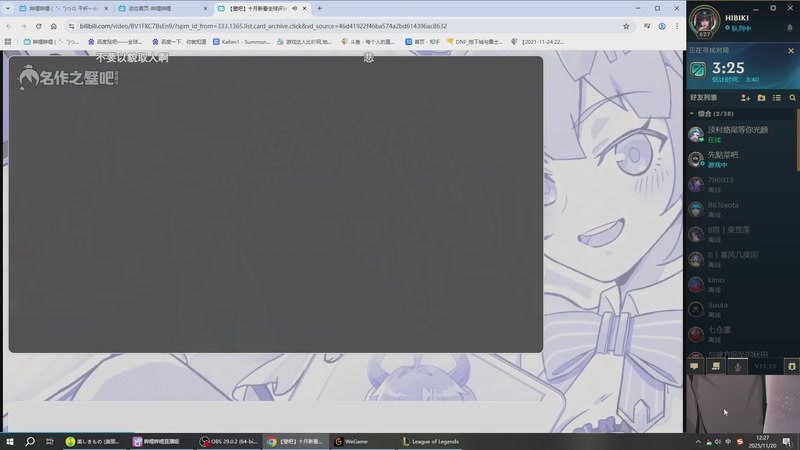Open the taskbar volume control
Viewport: 800px width, 450px height.
click(718, 441)
